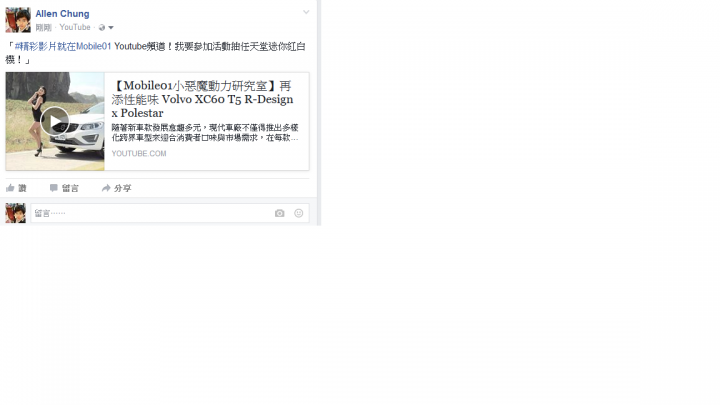Play the Volvo video preview
Image resolution: width=720 pixels, height=405 pixels.
[55, 121]
